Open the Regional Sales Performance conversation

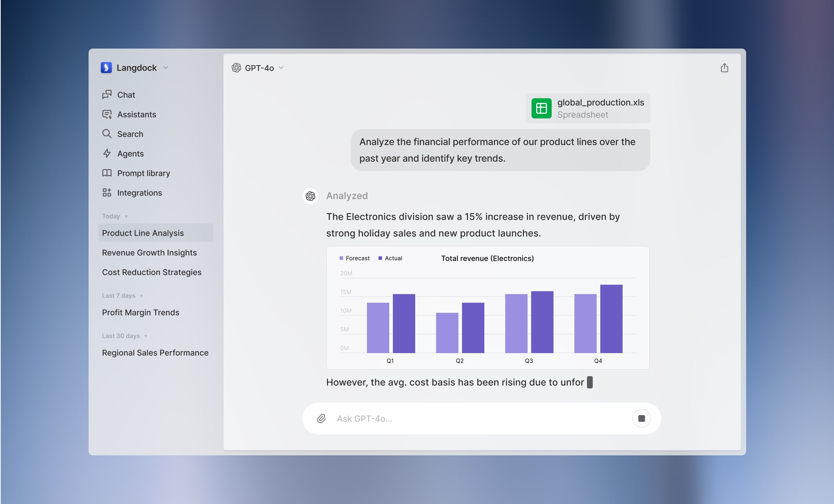point(155,353)
